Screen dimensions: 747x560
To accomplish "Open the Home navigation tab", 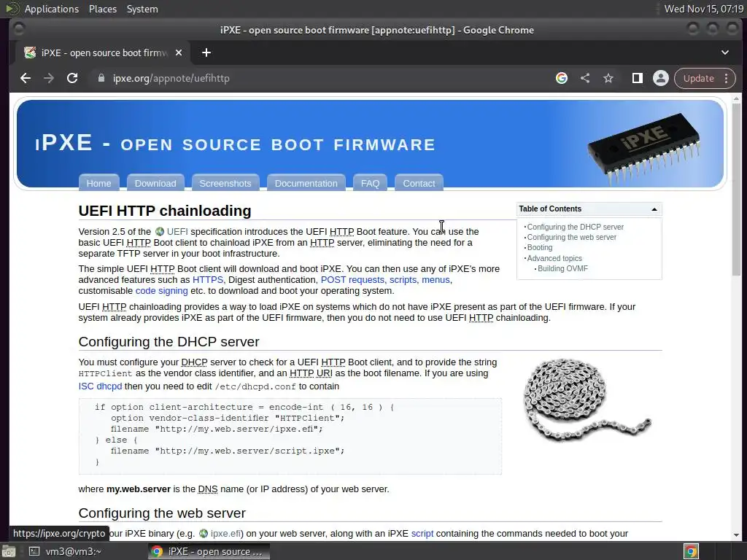I will pos(98,183).
